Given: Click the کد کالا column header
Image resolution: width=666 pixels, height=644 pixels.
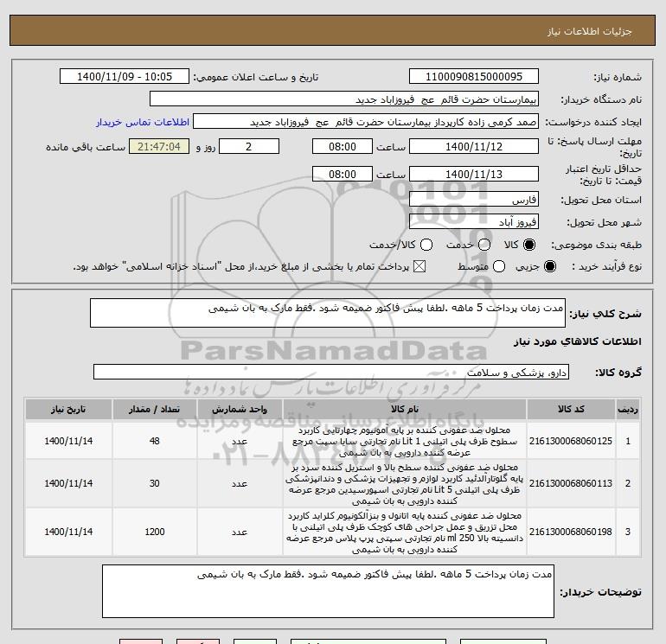Looking at the screenshot, I should (x=571, y=409).
